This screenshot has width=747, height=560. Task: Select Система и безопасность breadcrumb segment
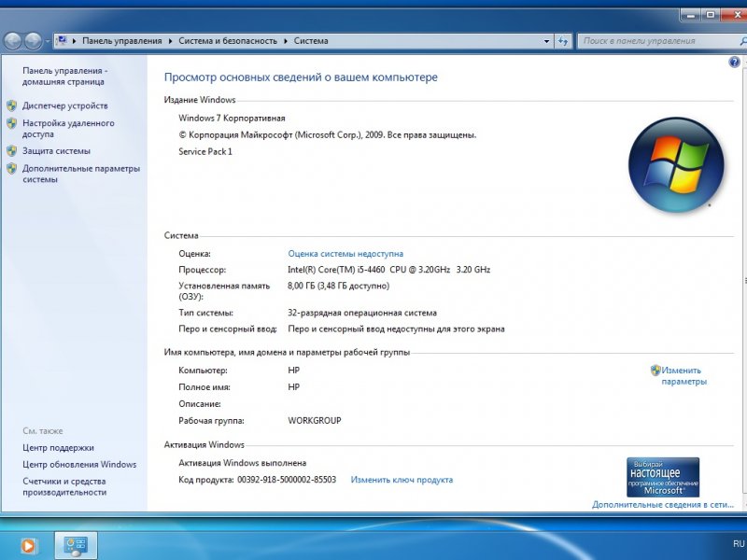(x=228, y=41)
